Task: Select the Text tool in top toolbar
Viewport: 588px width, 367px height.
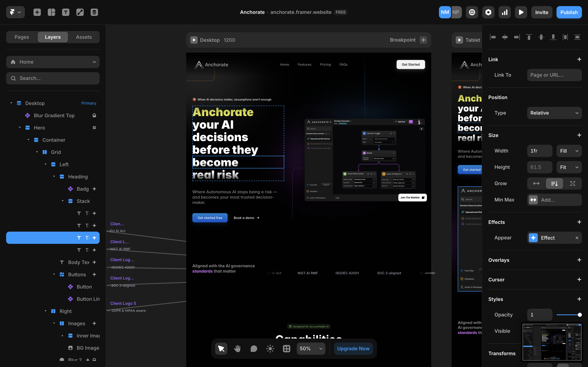Action: [x=66, y=12]
